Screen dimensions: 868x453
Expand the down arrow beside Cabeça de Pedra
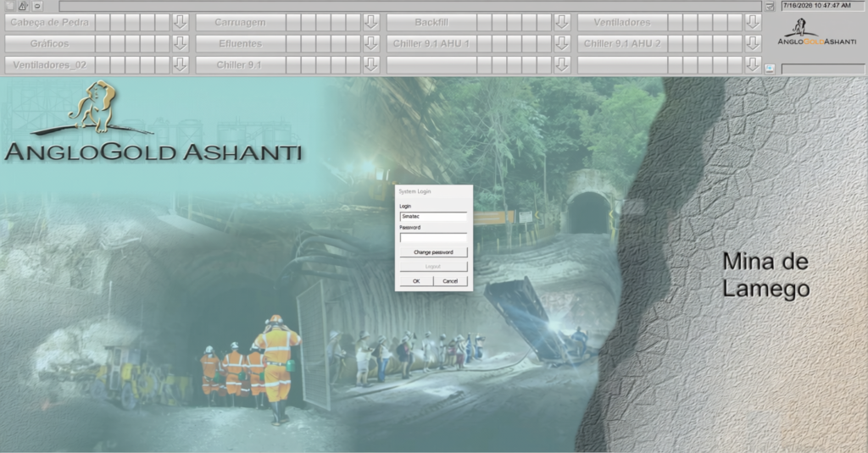tap(180, 22)
